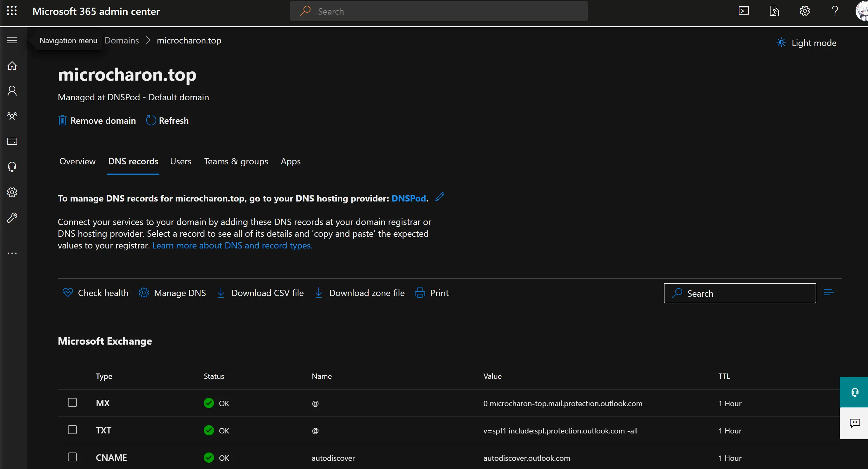Open the Cloud Shell icon in header
The image size is (868, 469).
coord(744,11)
